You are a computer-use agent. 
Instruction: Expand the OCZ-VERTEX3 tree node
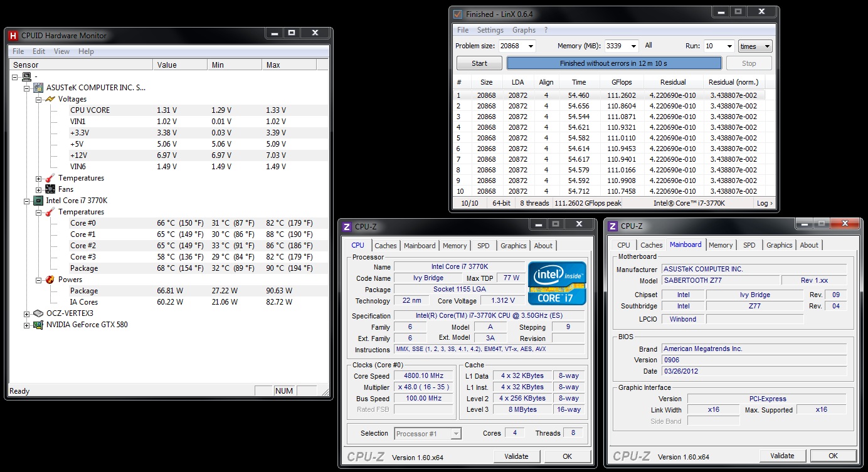27,313
